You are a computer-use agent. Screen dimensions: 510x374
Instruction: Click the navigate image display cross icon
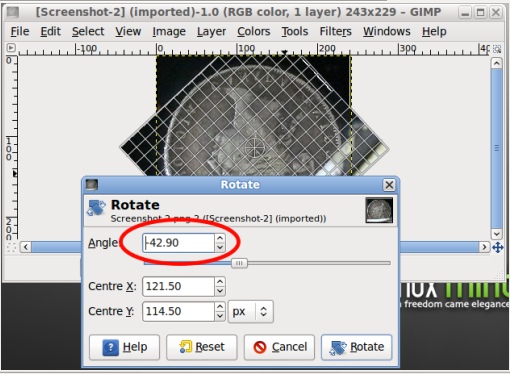pyautogui.click(x=497, y=247)
